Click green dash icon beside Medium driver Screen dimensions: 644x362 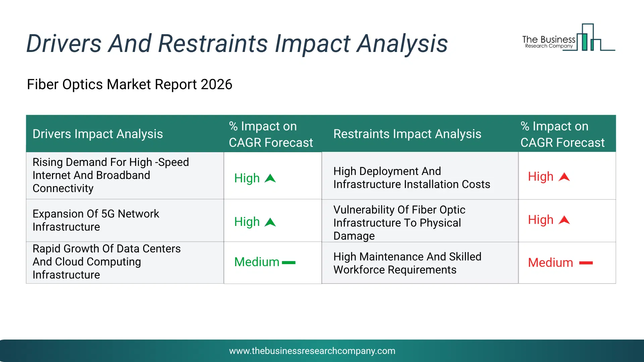pyautogui.click(x=288, y=262)
